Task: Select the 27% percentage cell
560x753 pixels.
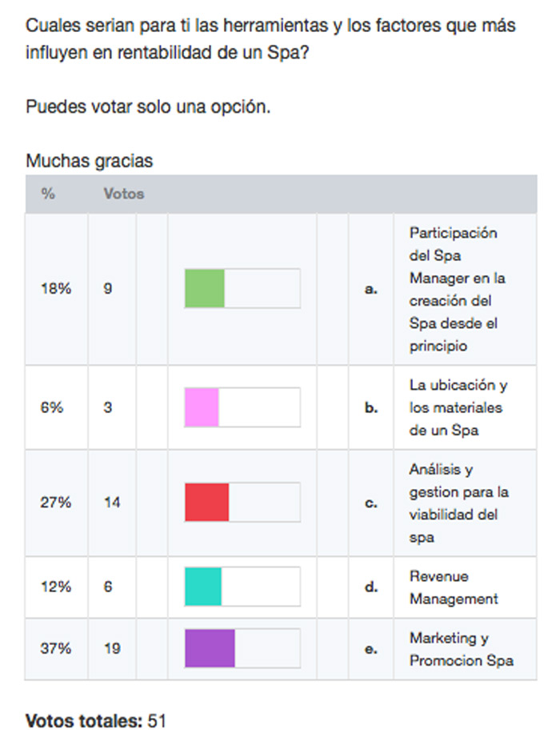Action: [x=56, y=503]
